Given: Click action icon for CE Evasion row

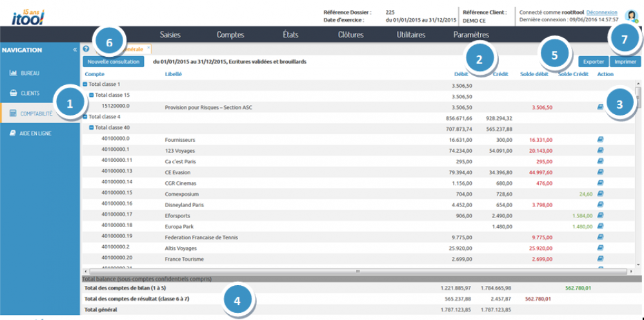Looking at the screenshot, I should (601, 171).
